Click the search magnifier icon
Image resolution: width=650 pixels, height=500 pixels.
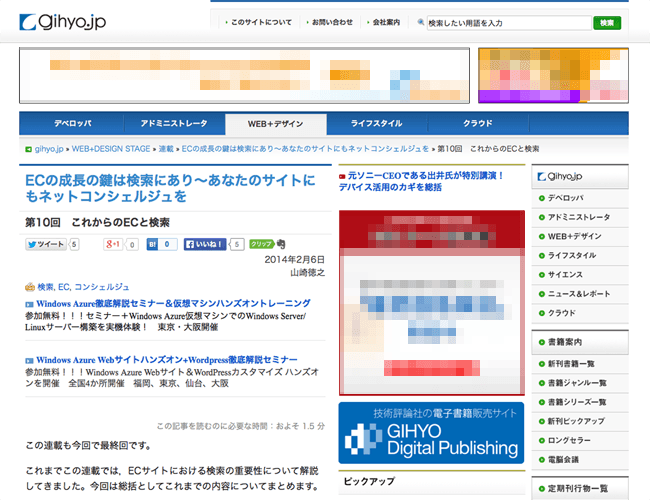pyautogui.click(x=420, y=22)
